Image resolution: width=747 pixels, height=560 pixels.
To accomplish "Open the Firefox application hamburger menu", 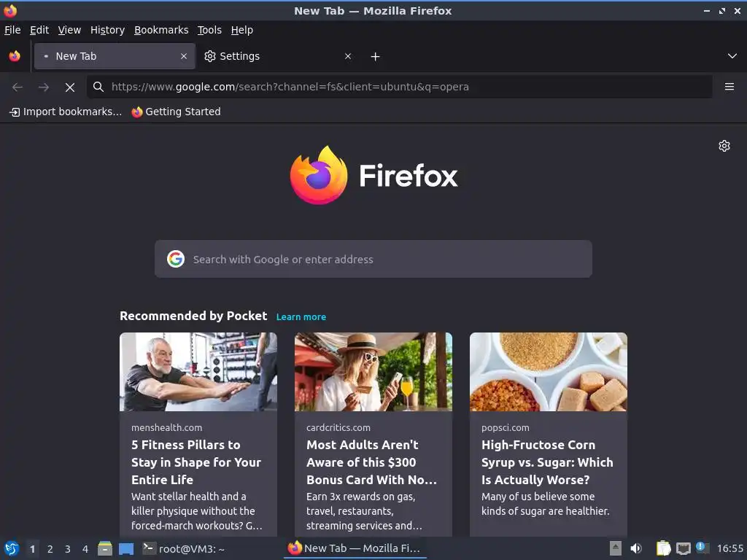I will click(729, 87).
